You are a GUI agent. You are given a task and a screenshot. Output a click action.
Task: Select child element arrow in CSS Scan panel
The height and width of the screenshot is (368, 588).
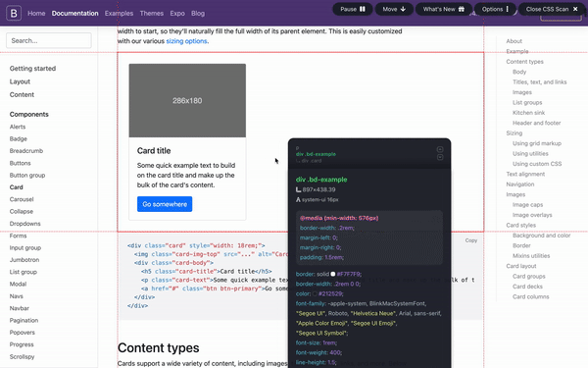point(440,157)
